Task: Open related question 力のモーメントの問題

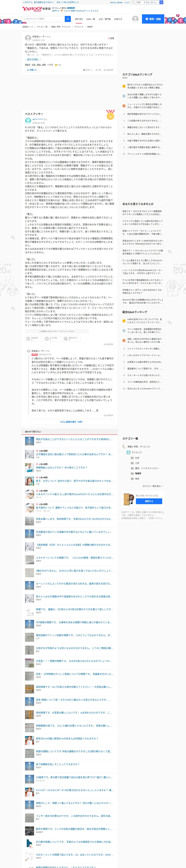Action: click(74, 855)
